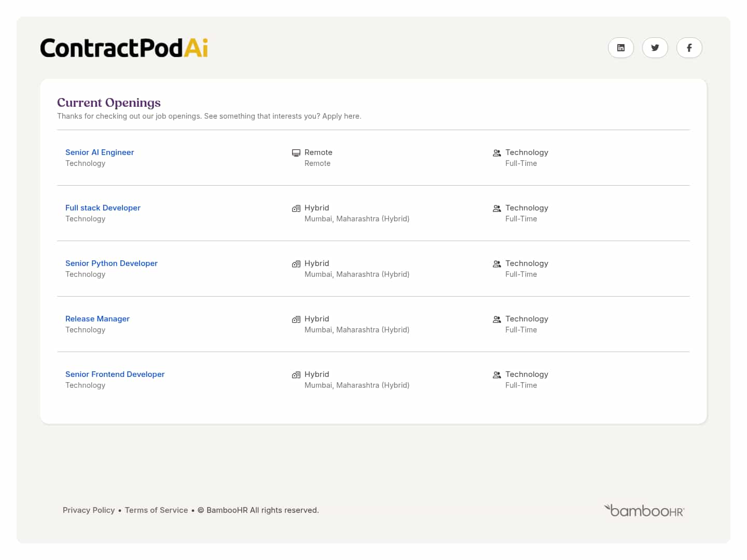View the Senior Frontend Developer opening
This screenshot has height=560, width=747.
tap(115, 374)
